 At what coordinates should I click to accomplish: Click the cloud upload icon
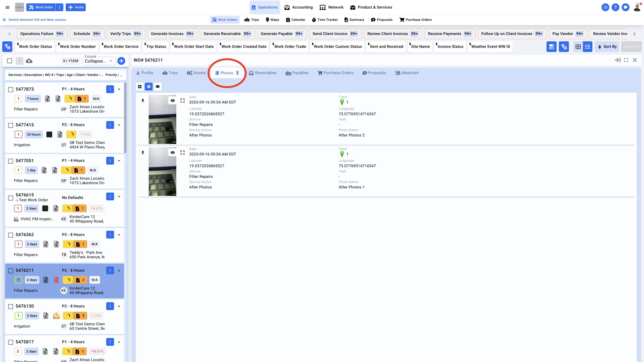pyautogui.click(x=29, y=61)
